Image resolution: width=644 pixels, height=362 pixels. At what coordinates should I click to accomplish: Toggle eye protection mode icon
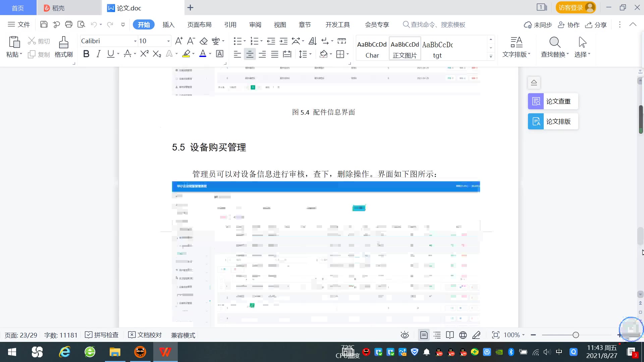coord(405,335)
